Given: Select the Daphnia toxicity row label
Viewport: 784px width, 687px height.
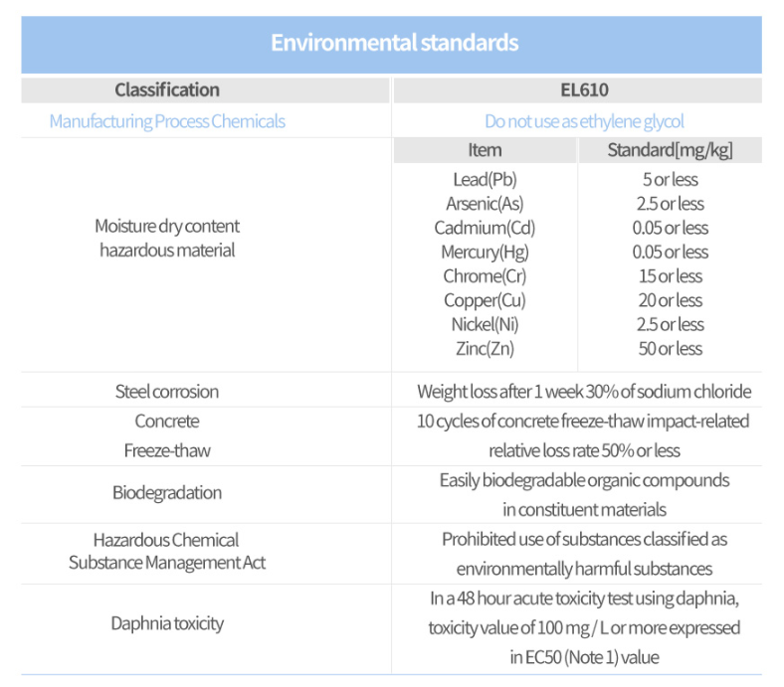Looking at the screenshot, I should 167,623.
